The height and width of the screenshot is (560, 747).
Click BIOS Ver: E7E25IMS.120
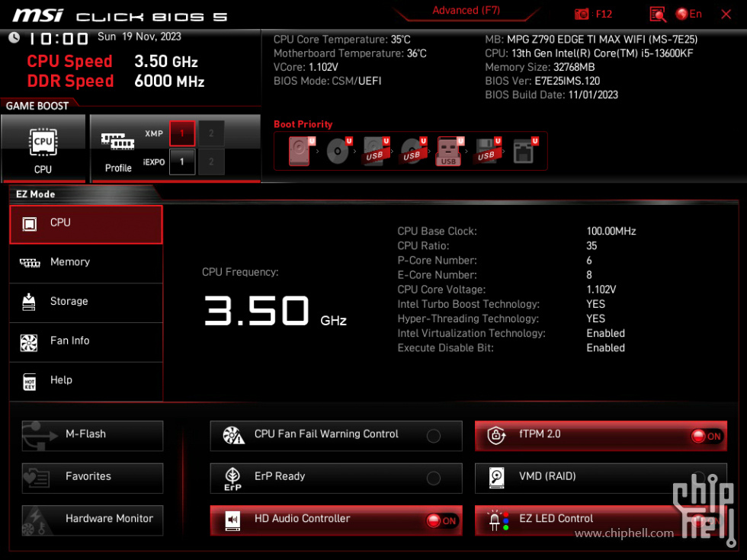542,81
